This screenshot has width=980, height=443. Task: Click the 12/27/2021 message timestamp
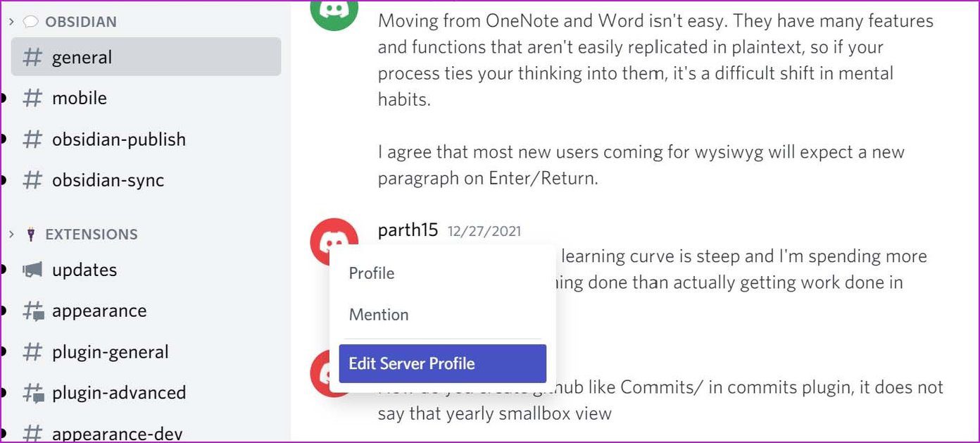484,231
